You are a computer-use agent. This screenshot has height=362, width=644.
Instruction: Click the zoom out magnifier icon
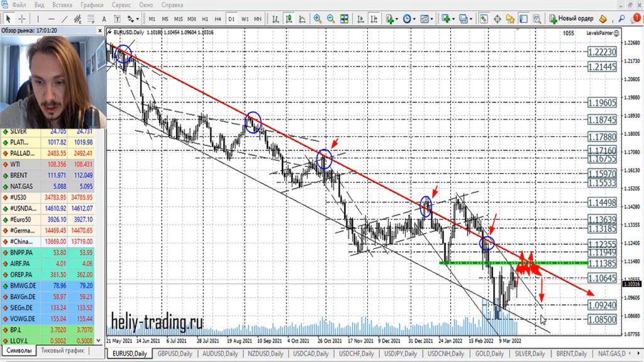(x=331, y=19)
